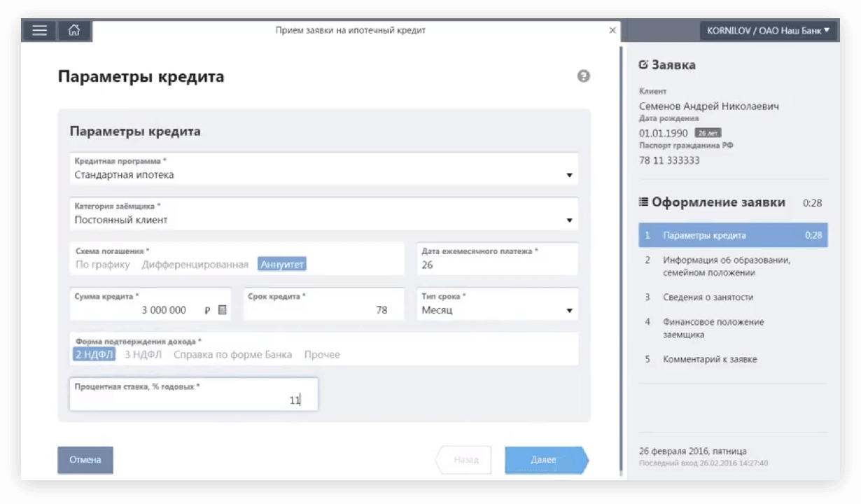The height and width of the screenshot is (504, 861).
Task: Click the home icon in top bar
Action: point(73,30)
